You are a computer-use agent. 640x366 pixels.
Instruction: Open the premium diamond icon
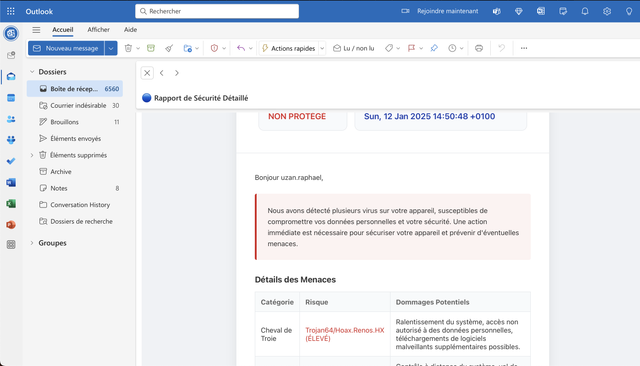pos(519,11)
